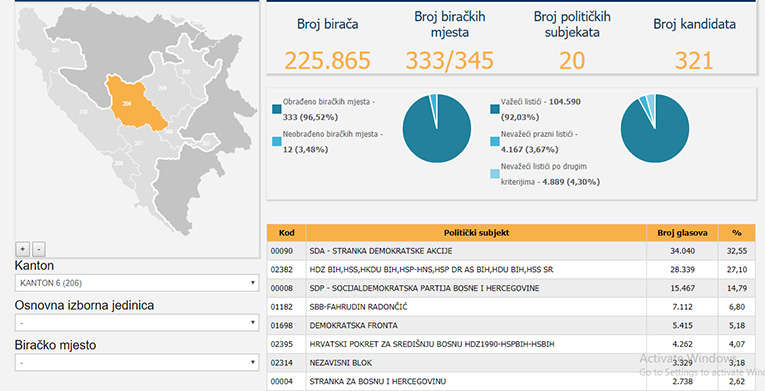Sort table by Politički subjekt column header
765x391 pixels.
click(476, 233)
